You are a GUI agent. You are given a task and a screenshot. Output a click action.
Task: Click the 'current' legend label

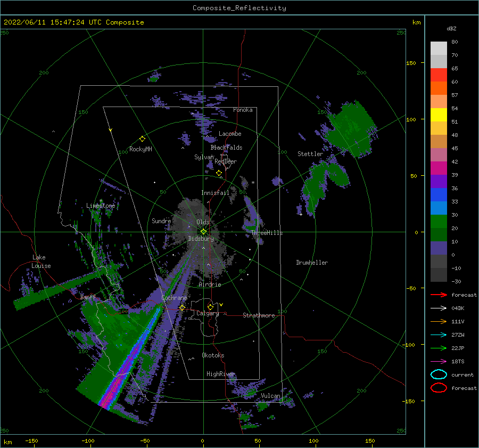[463, 375]
